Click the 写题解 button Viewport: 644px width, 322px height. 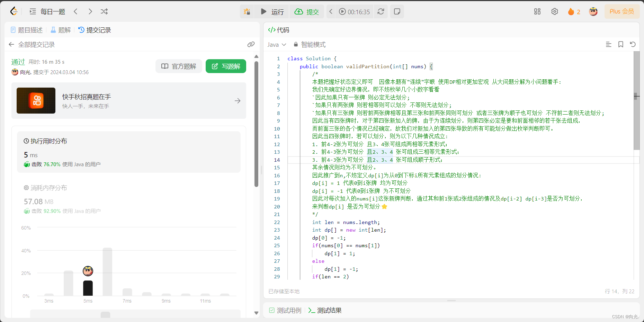226,66
